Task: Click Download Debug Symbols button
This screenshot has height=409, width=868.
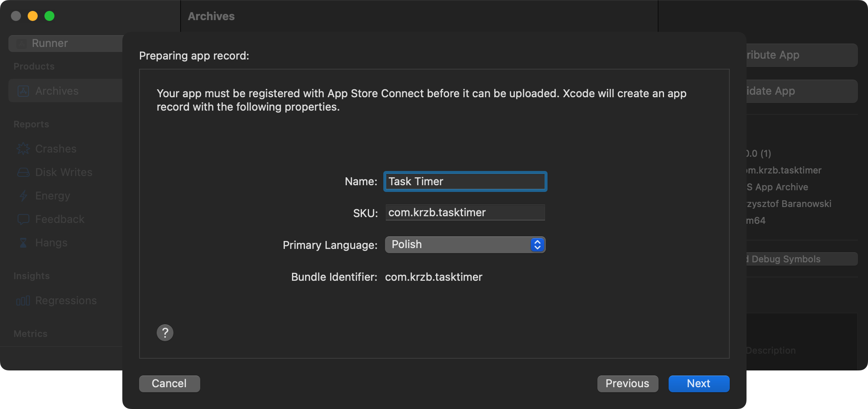Action: [802, 259]
